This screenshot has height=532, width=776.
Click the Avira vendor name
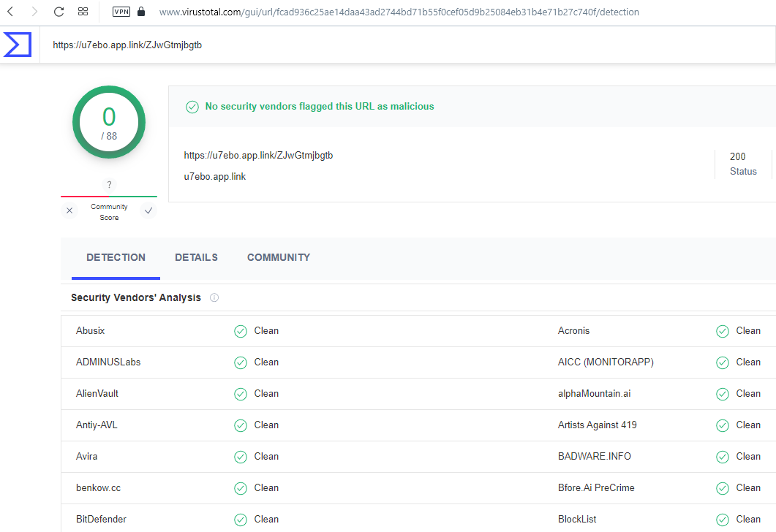[86, 456]
